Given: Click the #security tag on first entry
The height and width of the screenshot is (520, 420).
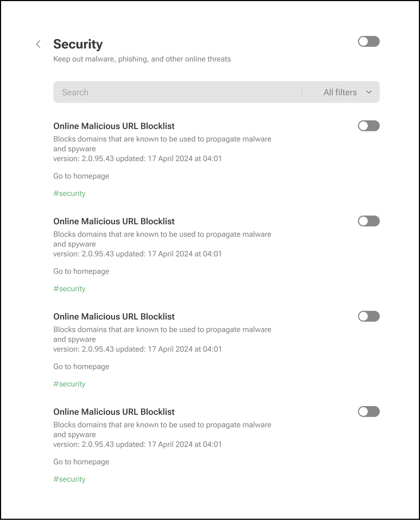Looking at the screenshot, I should (x=69, y=193).
